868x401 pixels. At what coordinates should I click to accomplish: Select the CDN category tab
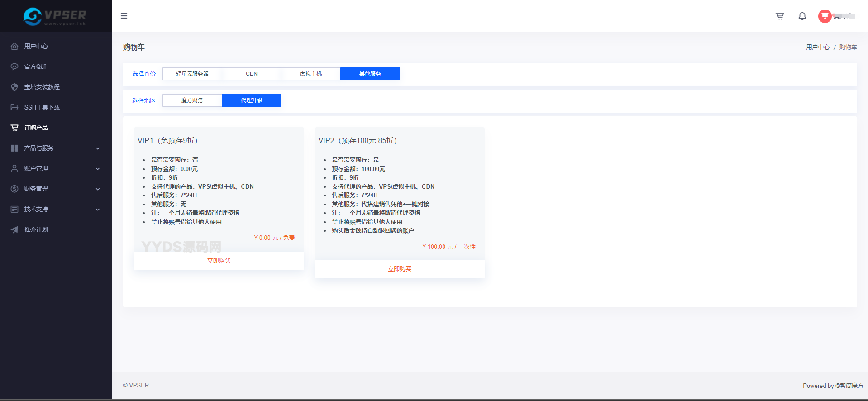click(x=252, y=74)
